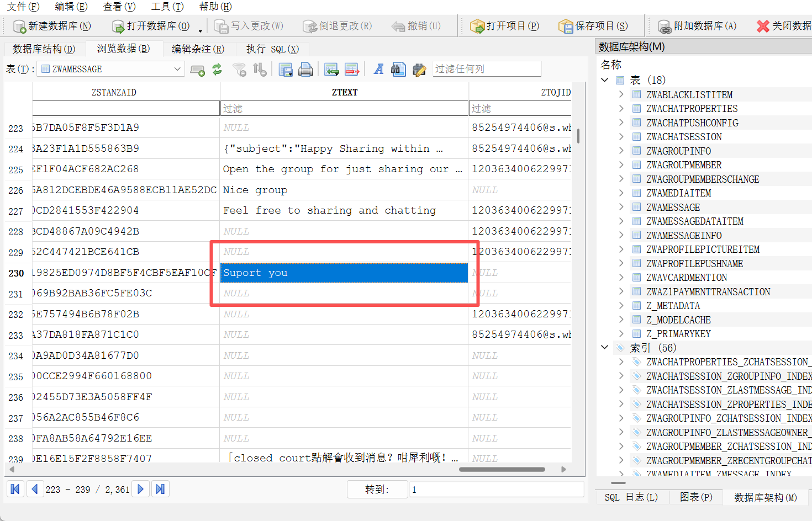Open the 工具(T) menu
This screenshot has width=812, height=521.
click(x=167, y=7)
